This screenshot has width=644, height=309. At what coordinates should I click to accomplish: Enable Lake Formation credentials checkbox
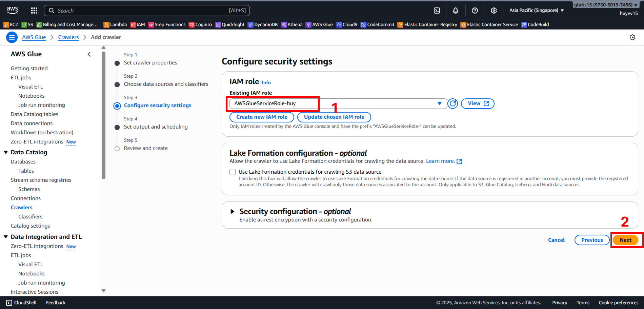[x=233, y=172]
